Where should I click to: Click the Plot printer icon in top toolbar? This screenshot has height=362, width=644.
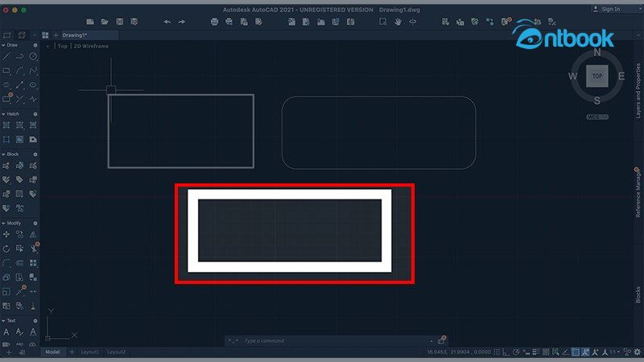214,22
